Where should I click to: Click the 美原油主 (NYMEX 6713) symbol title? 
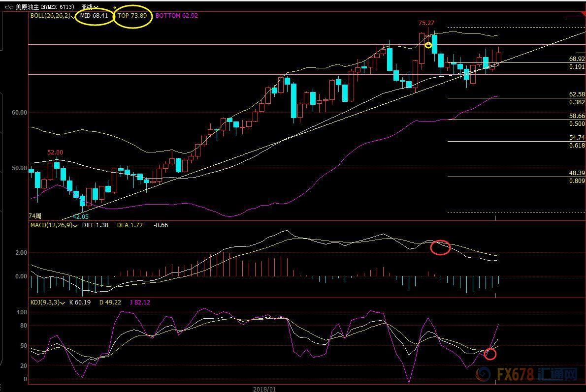coord(45,7)
